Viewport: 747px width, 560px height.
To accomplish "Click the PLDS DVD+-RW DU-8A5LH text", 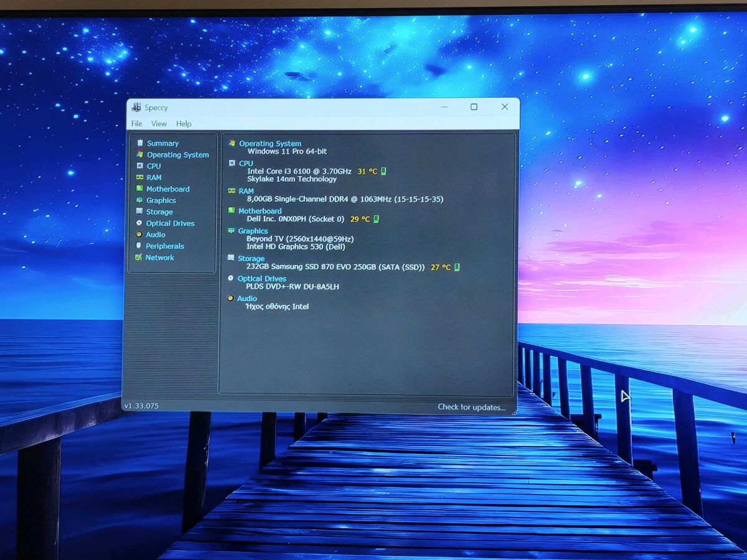I will (293, 286).
